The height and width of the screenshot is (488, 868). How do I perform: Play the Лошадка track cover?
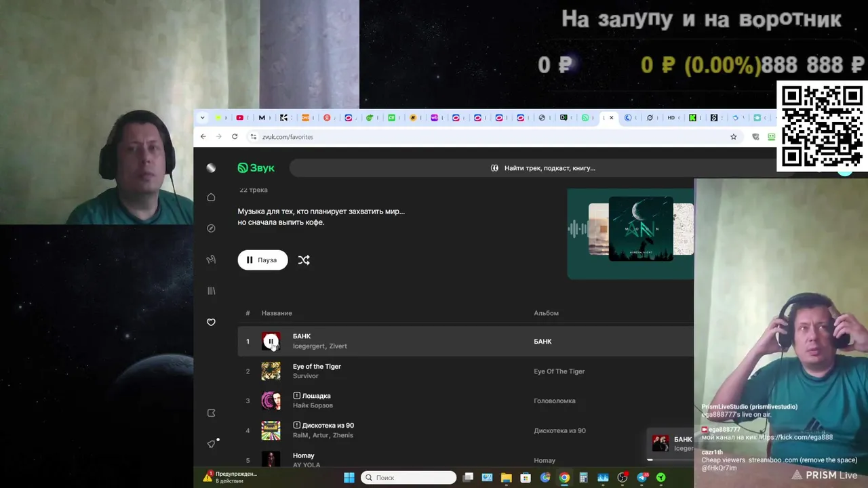point(271,401)
